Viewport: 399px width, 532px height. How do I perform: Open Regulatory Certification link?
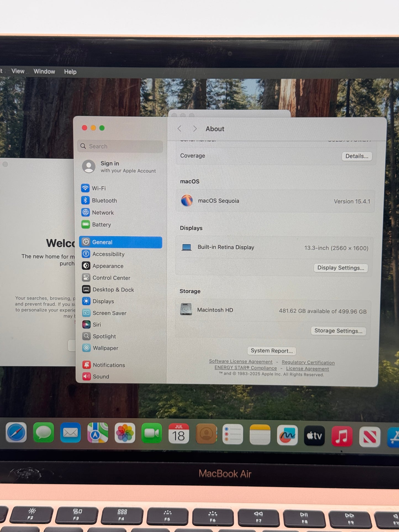(x=308, y=362)
